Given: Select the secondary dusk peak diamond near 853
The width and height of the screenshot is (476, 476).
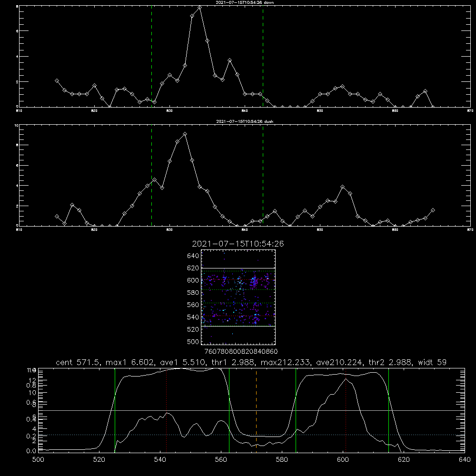Looking at the screenshot, I should [x=342, y=187].
